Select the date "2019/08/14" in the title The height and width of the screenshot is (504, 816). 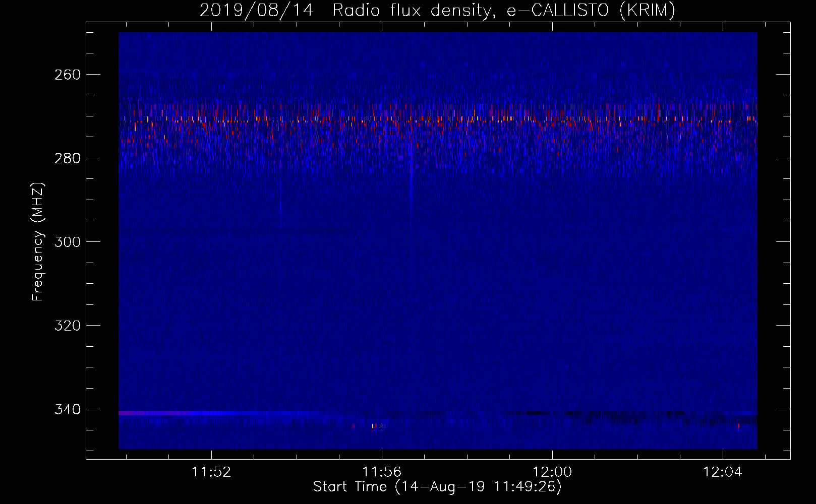(257, 10)
